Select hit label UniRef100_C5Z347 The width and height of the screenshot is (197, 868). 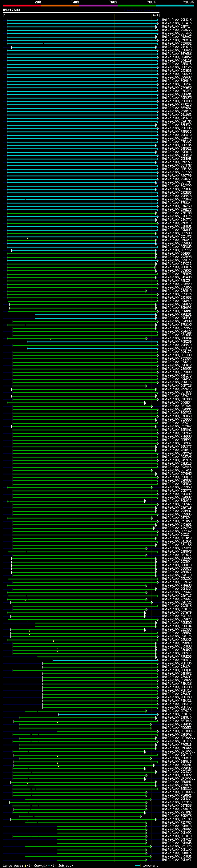pos(176,426)
